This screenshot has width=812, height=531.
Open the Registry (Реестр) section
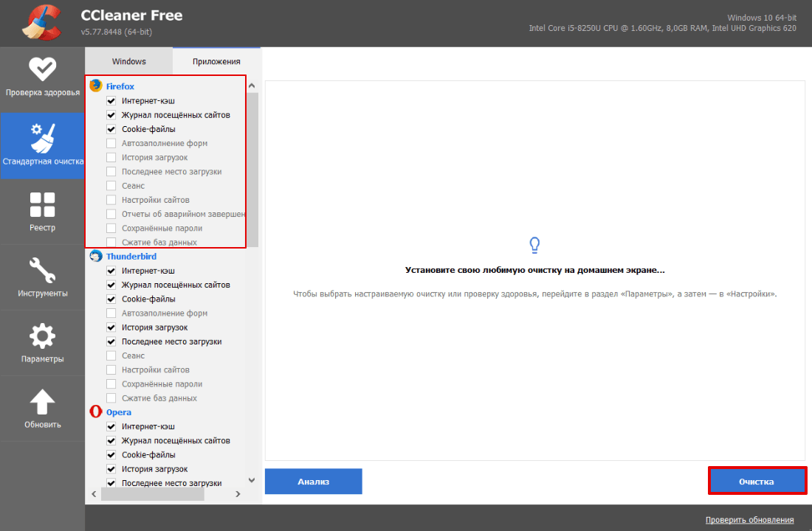(x=43, y=211)
